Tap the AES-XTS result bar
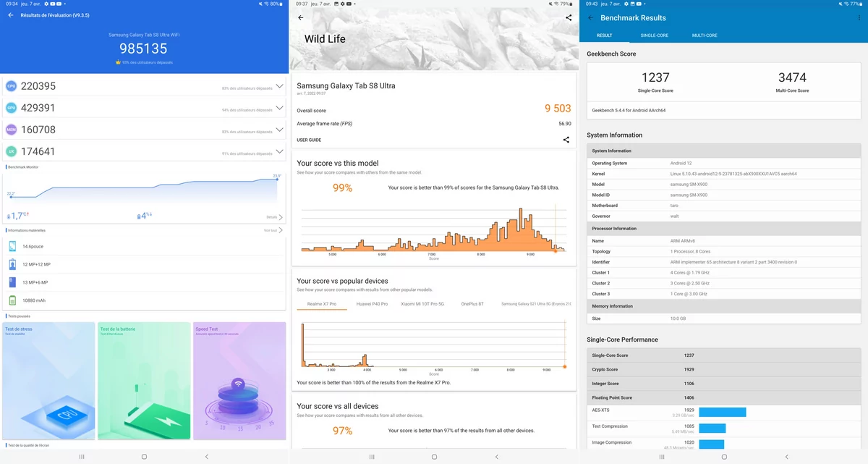The height and width of the screenshot is (464, 868). point(722,412)
